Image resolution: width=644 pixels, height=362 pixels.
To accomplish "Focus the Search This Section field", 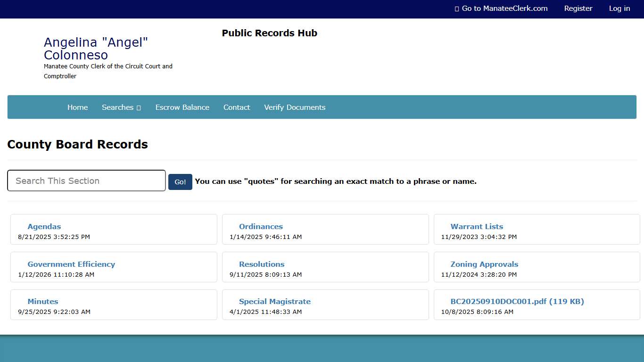I will tap(86, 181).
